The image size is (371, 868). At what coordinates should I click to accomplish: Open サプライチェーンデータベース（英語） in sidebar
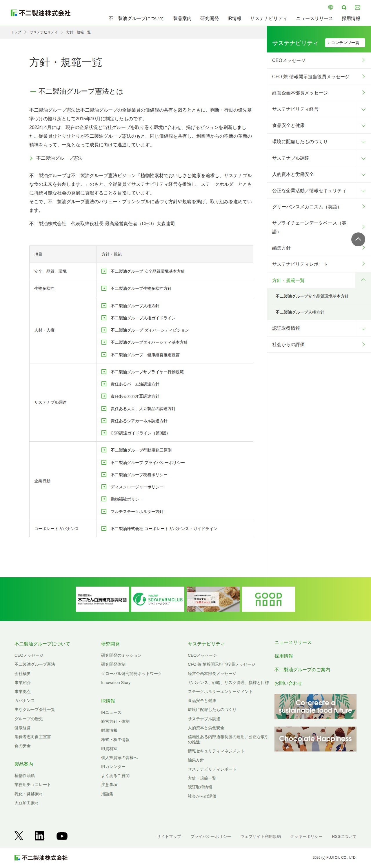pyautogui.click(x=319, y=227)
